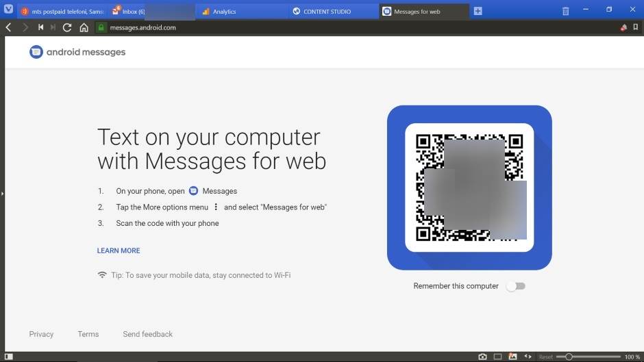Click the Vivaldi menu icon

[x=8, y=10]
